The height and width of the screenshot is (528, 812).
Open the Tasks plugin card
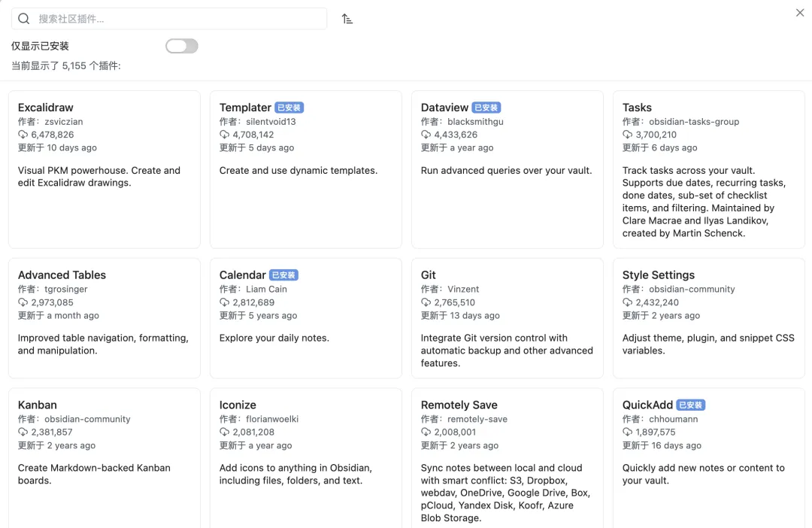click(709, 169)
